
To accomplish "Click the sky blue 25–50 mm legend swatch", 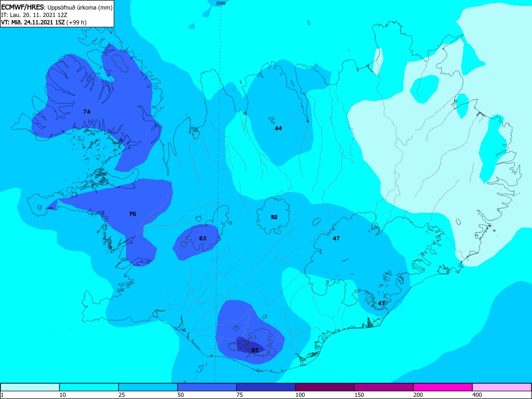I will [x=148, y=387].
